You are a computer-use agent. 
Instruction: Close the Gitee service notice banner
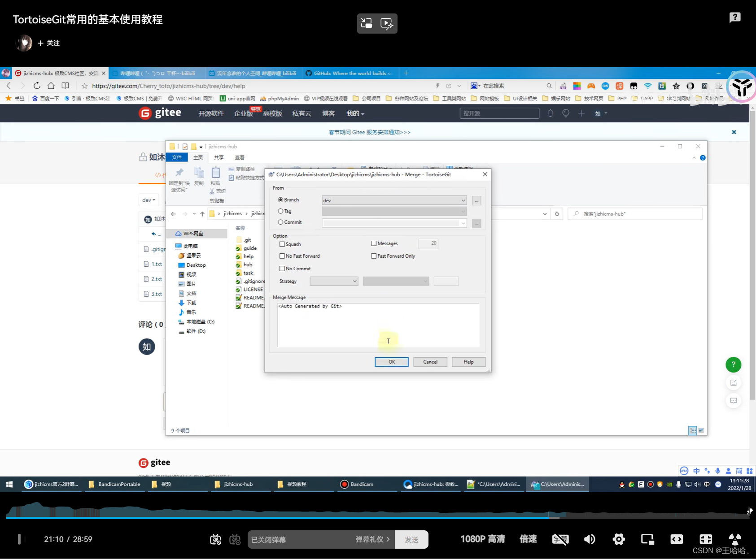point(734,132)
